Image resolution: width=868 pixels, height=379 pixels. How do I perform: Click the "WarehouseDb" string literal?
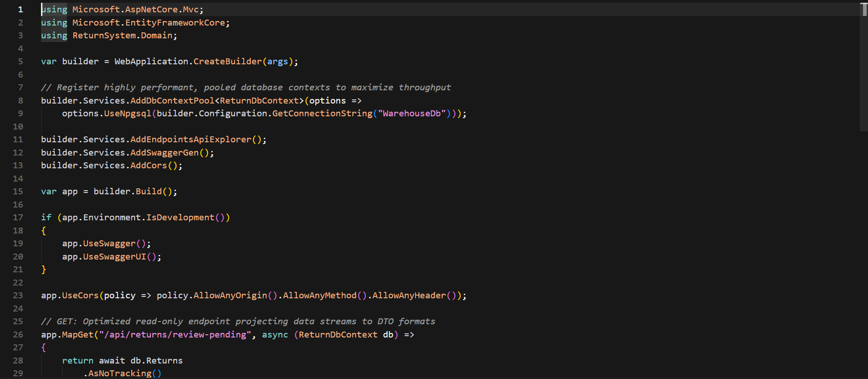pyautogui.click(x=412, y=114)
